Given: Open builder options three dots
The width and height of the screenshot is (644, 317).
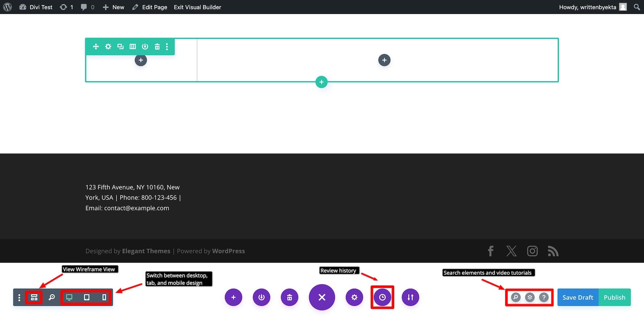Looking at the screenshot, I should (19, 297).
